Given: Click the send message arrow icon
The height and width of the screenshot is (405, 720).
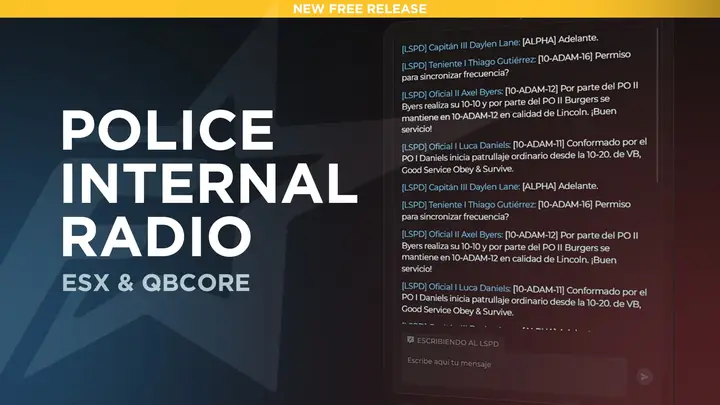Looking at the screenshot, I should (644, 377).
